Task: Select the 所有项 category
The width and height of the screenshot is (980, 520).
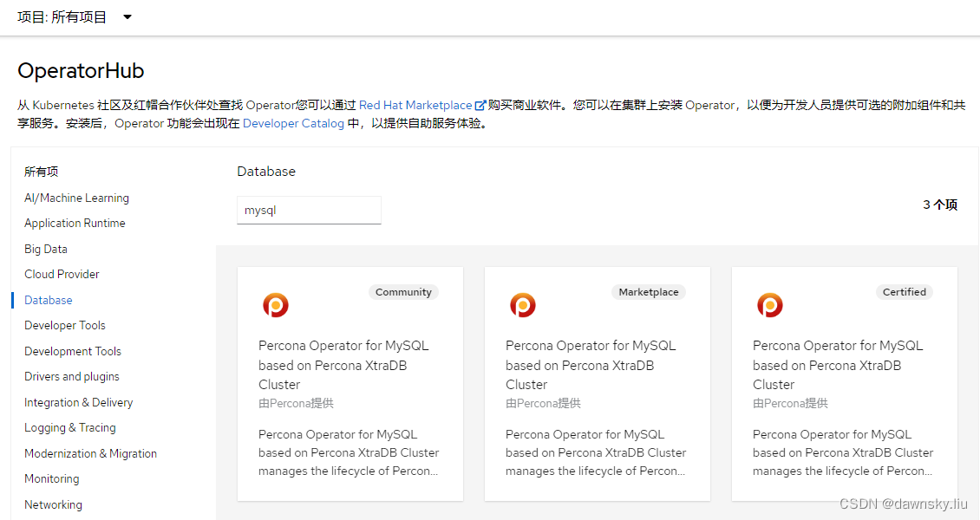Action: click(x=42, y=172)
